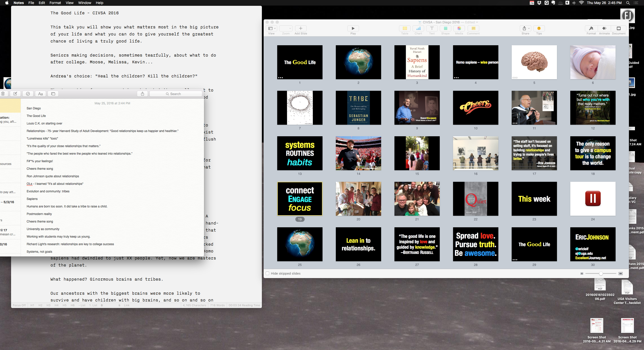Screen dimensions: 644x350
Task: Adjust the slide thumbnail size slider
Action: point(601,273)
